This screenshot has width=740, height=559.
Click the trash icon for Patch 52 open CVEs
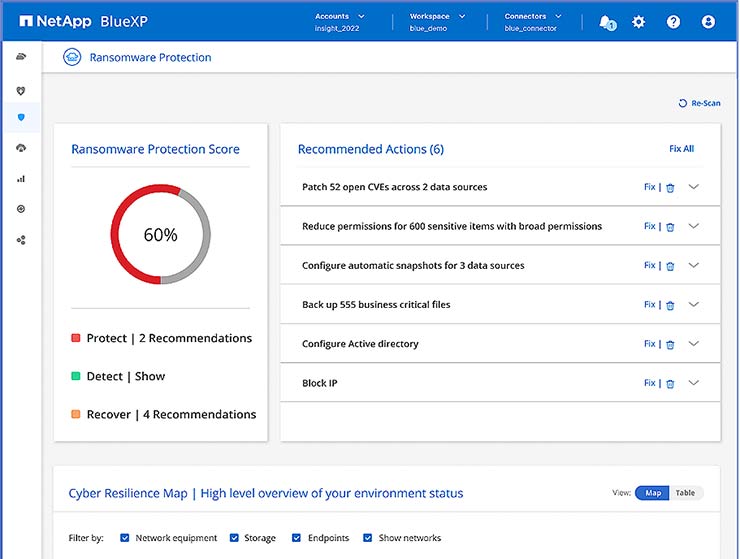670,187
